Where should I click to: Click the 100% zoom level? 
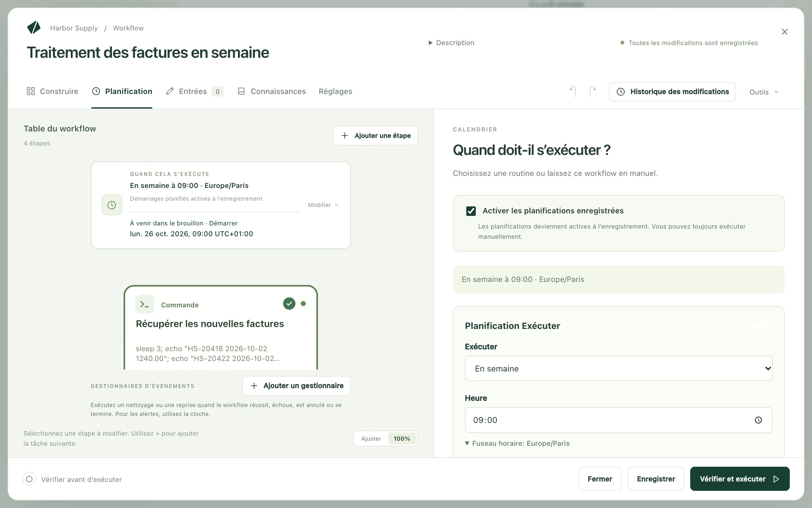[402, 439]
